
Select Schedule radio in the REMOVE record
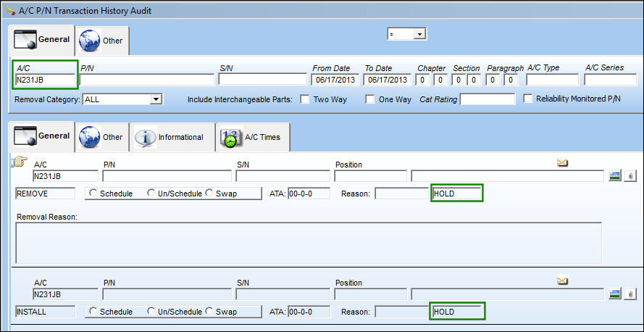click(93, 193)
